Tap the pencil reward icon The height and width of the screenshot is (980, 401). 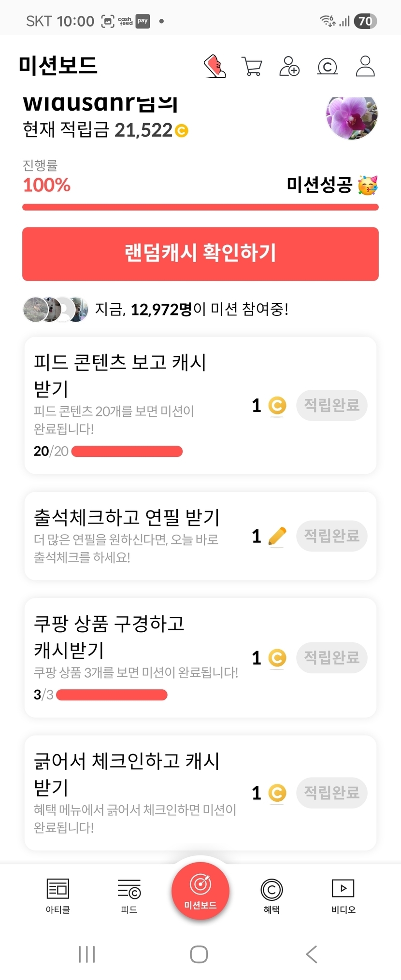click(x=277, y=536)
